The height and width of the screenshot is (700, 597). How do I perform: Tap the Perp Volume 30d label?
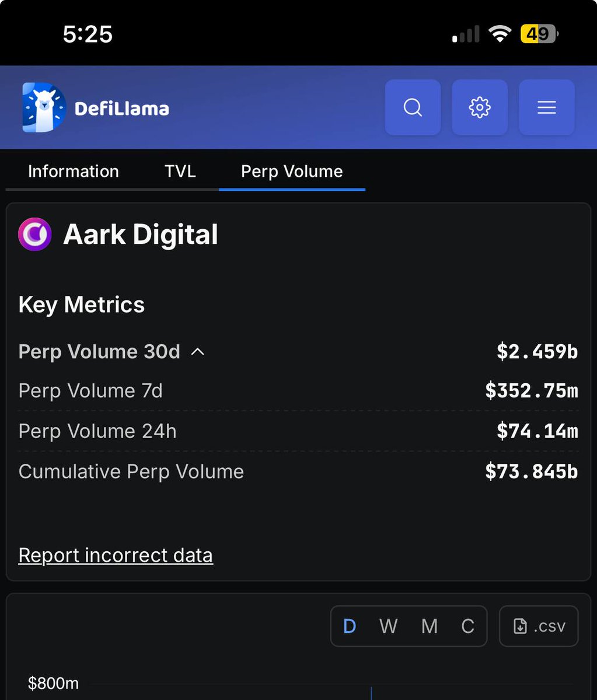[99, 352]
